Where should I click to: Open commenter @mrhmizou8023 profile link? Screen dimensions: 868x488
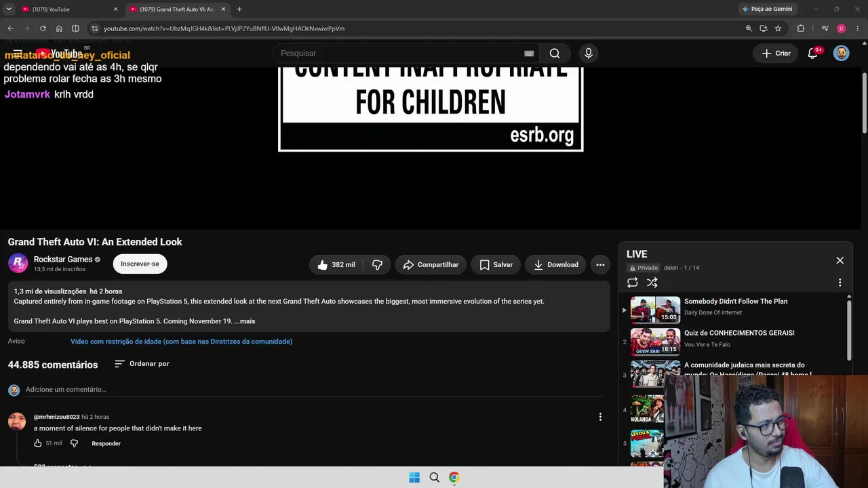pos(56,417)
